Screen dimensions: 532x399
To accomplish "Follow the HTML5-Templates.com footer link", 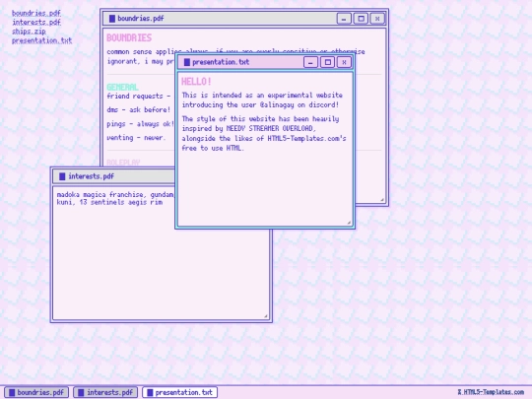I will click(491, 392).
